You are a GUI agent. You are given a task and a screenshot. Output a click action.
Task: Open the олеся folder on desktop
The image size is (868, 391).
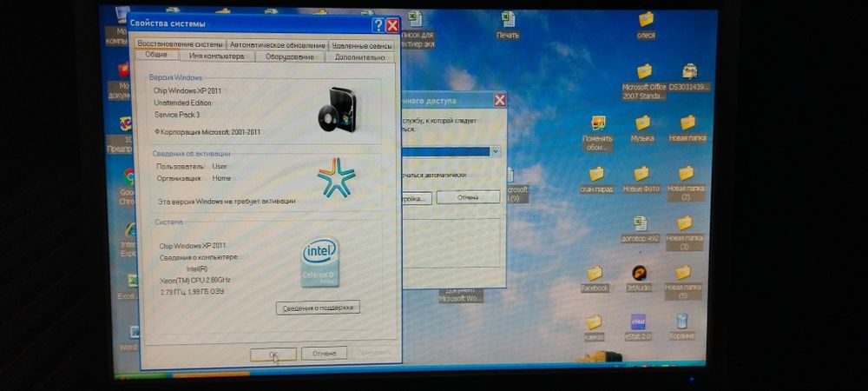(x=646, y=19)
